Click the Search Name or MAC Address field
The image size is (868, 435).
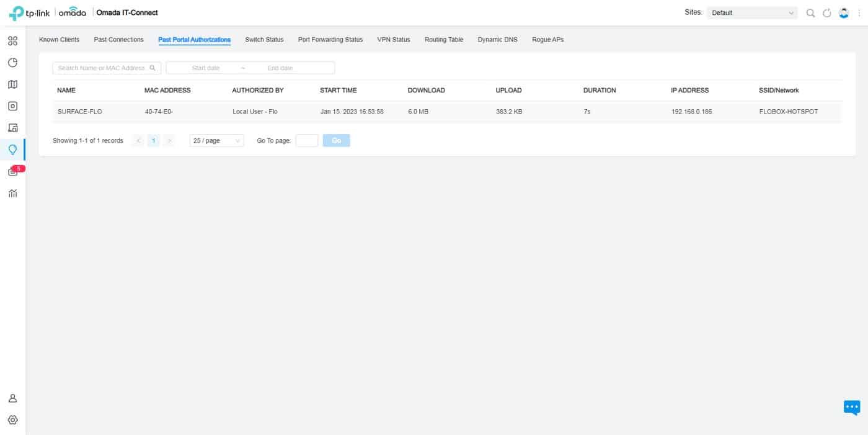[x=102, y=68]
